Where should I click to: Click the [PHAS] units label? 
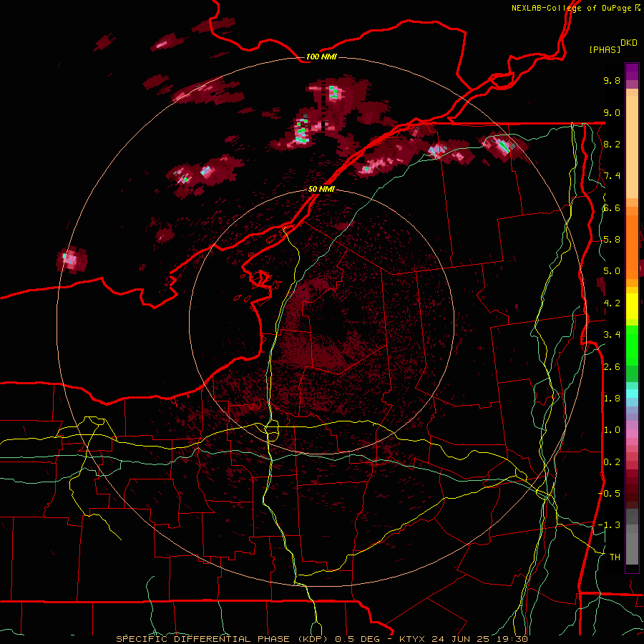605,49
